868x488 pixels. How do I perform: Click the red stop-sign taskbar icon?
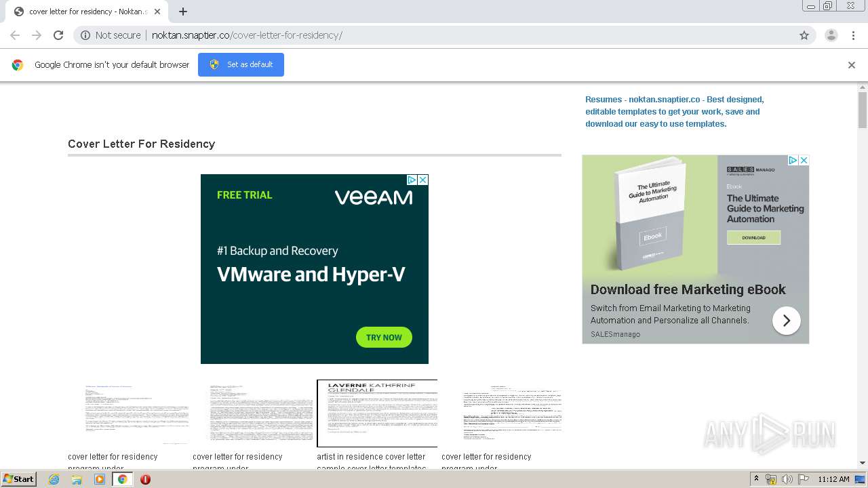click(145, 479)
